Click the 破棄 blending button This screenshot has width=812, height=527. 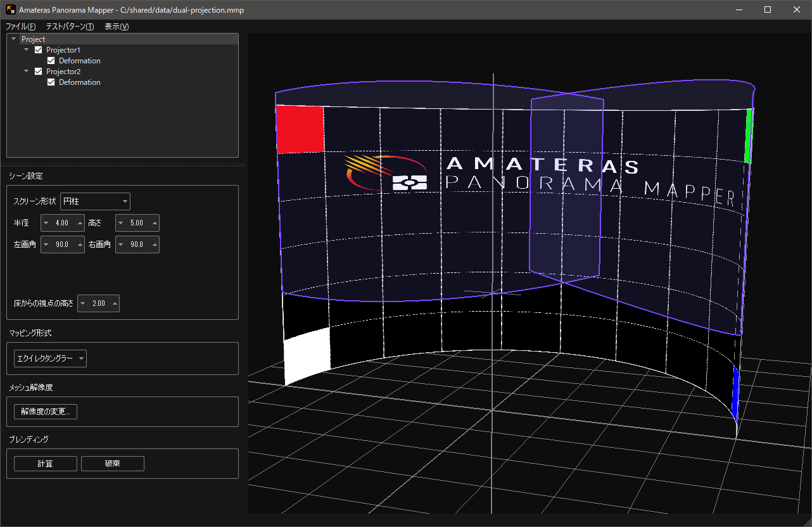[x=113, y=464]
